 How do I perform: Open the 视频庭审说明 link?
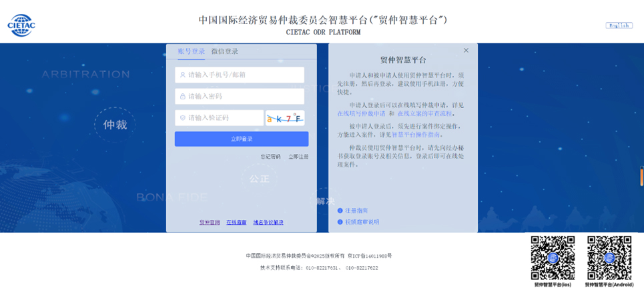(x=362, y=222)
